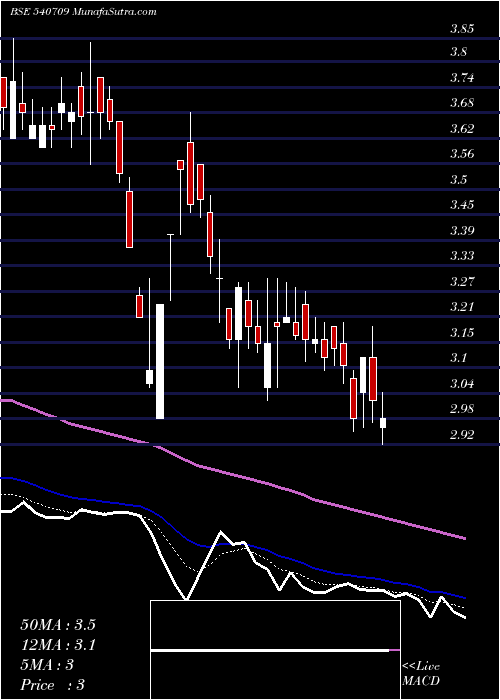Click the 3.85 price axis label

pos(462,30)
